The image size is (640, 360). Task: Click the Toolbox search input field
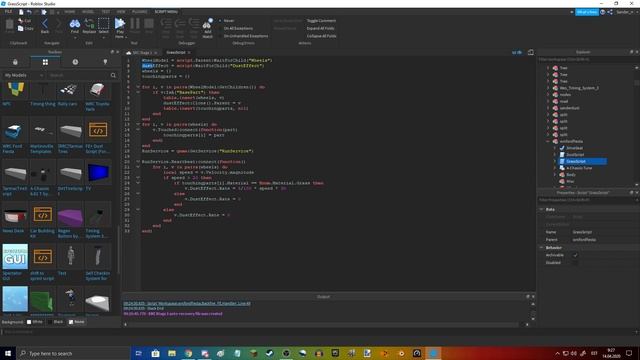coord(78,75)
